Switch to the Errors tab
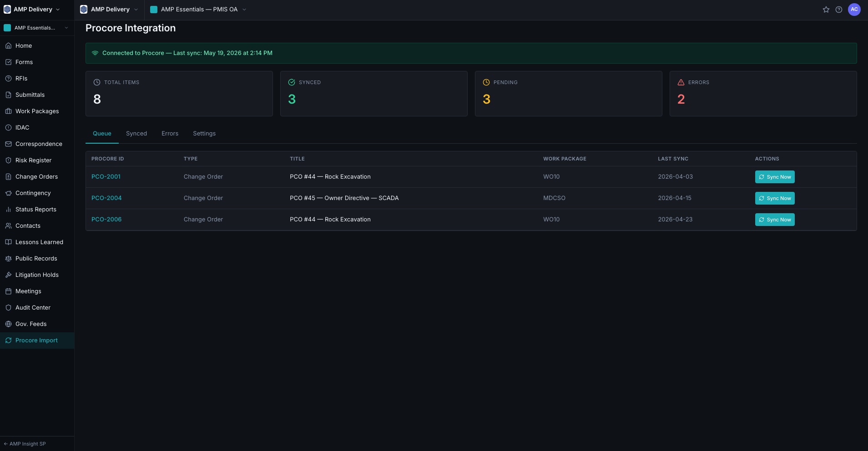This screenshot has width=868, height=451. (170, 134)
